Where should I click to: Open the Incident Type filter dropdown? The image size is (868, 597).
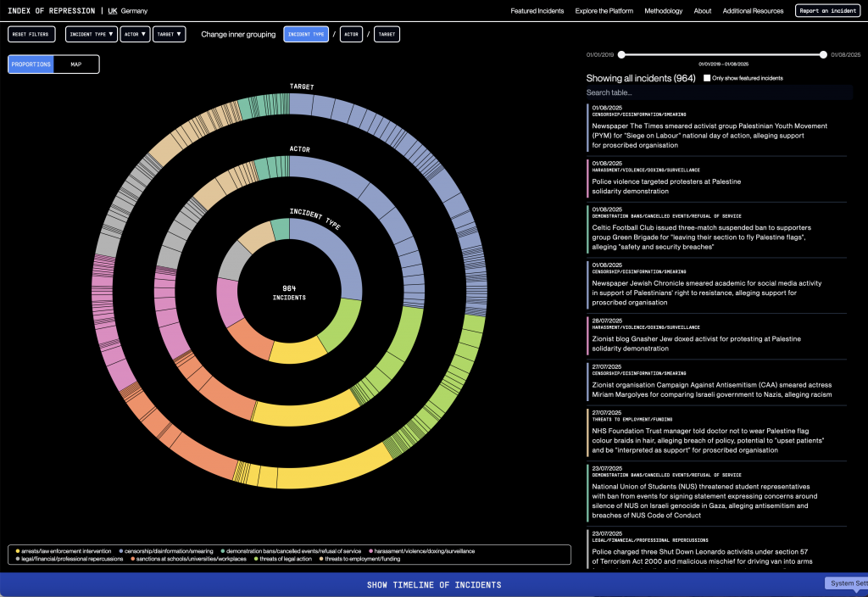(x=92, y=34)
